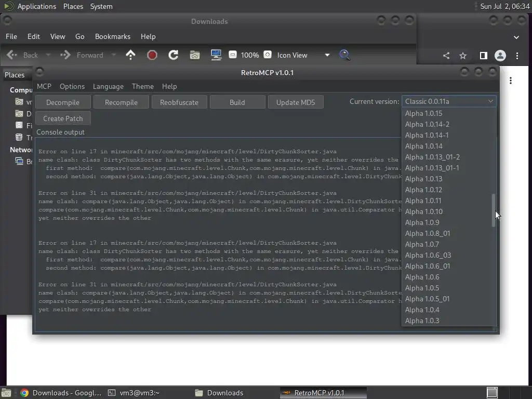Image resolution: width=532 pixels, height=399 pixels.
Task: Choose Alpha 1.0.7 from the list
Action: pyautogui.click(x=447, y=244)
